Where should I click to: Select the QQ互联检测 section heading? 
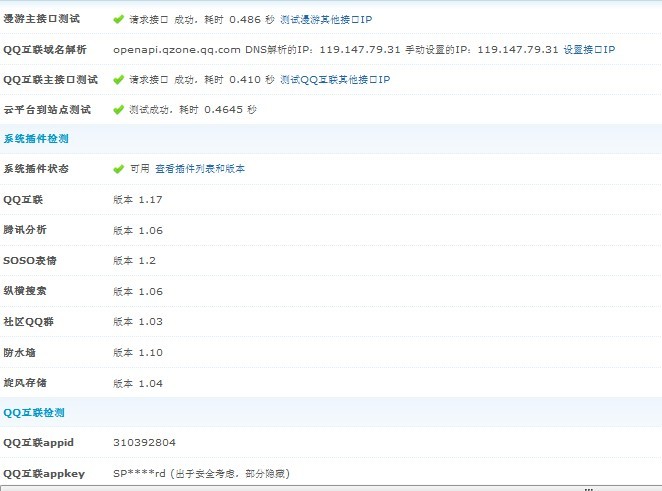[x=34, y=412]
